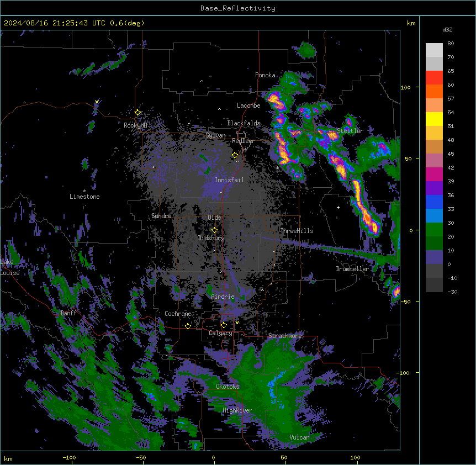Click the Didsbury label
This screenshot has height=465, width=476.
pos(211,238)
